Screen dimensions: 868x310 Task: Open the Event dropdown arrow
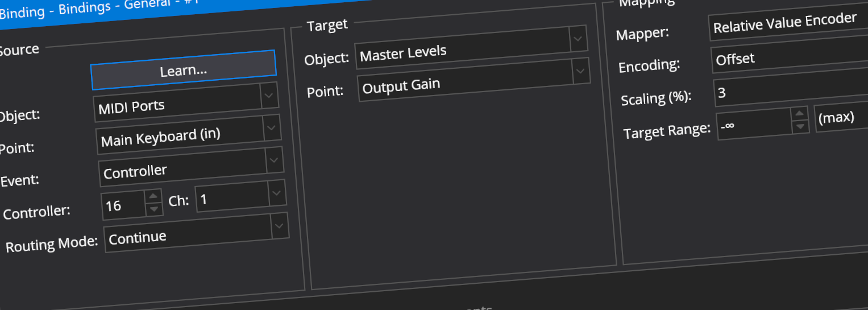(x=275, y=162)
